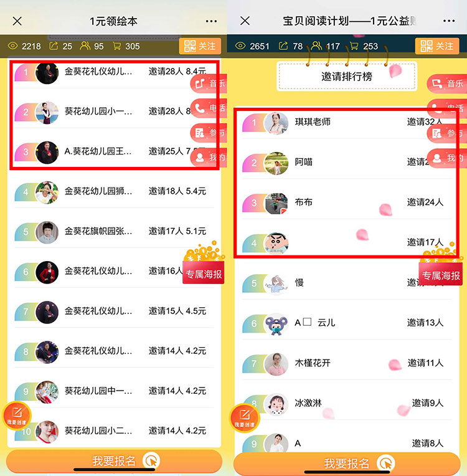Screen dimensions: 467x476
Task: Tap the 音乐 music button on left screen
Action: pos(209,83)
